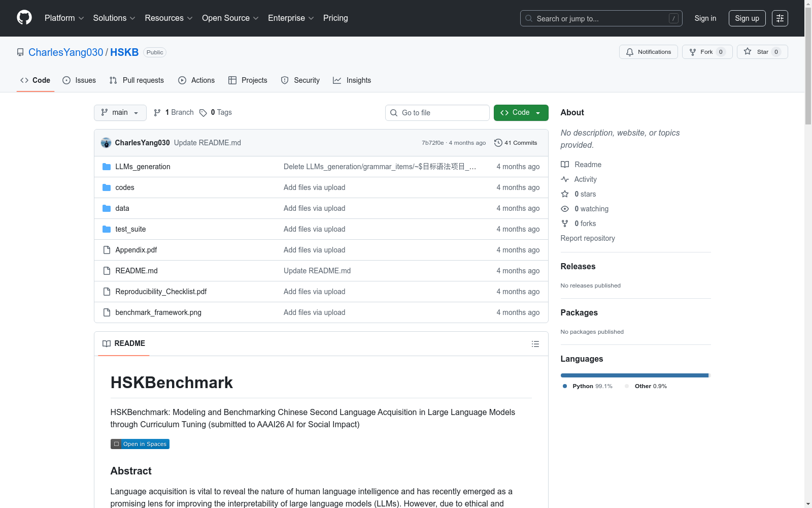The height and width of the screenshot is (508, 812).
Task: Switch to the Issues tab
Action: [79, 80]
